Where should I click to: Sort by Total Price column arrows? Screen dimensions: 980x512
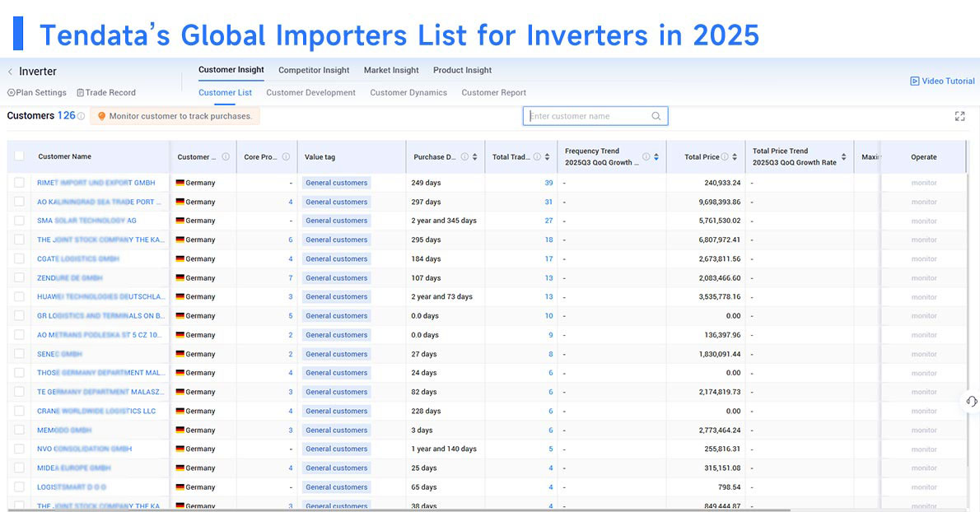click(735, 156)
